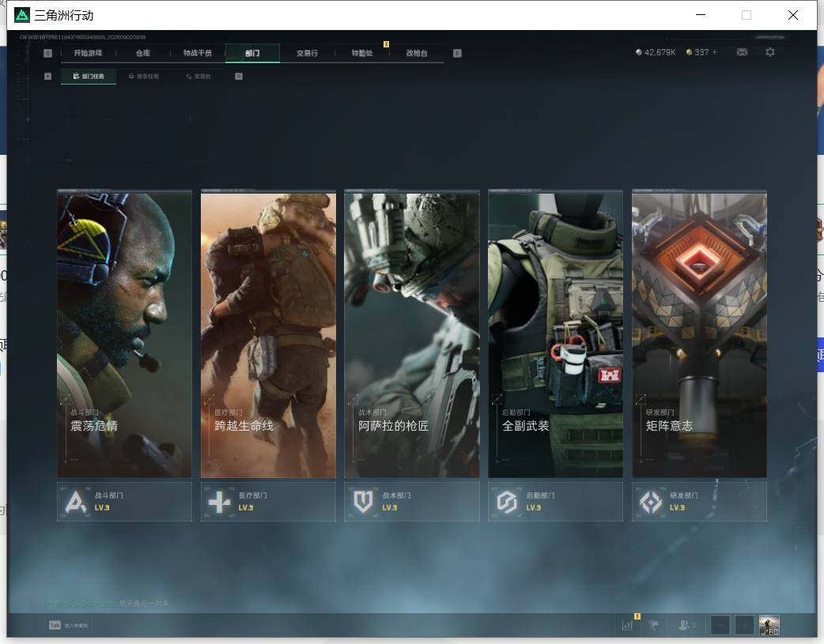
Task: Click the 337 currency amount
Action: click(x=701, y=52)
